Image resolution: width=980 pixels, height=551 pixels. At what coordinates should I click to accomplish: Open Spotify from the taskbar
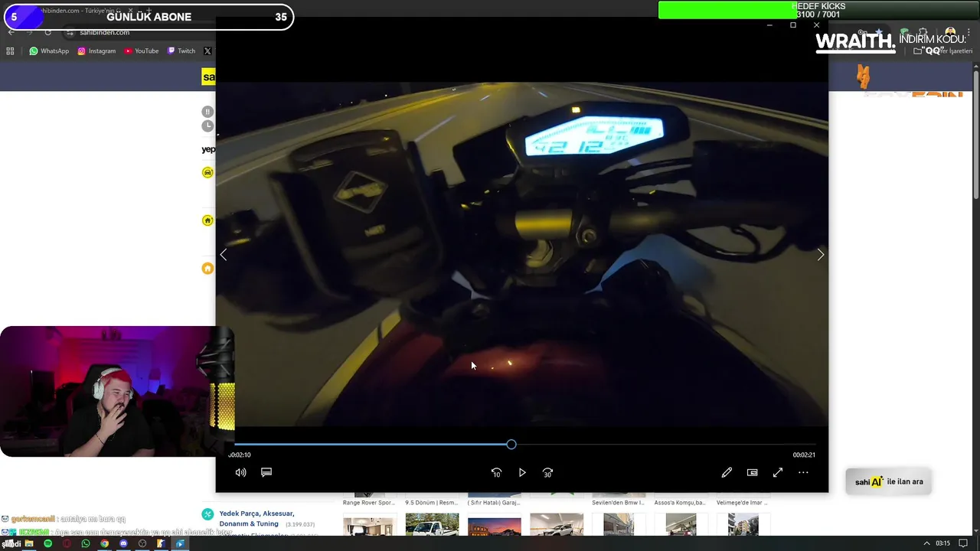coord(47,543)
